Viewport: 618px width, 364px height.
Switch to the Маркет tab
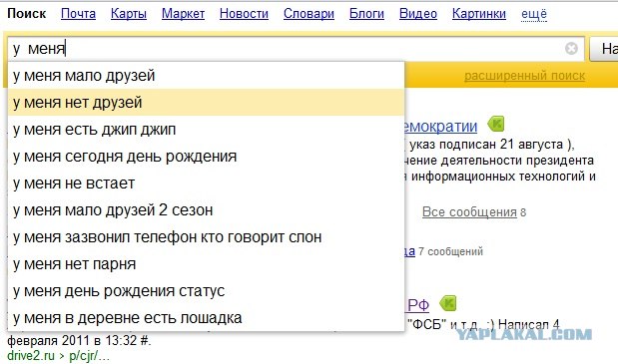pyautogui.click(x=183, y=14)
